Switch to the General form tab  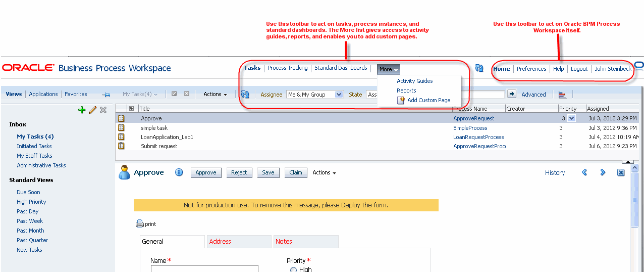tap(172, 242)
